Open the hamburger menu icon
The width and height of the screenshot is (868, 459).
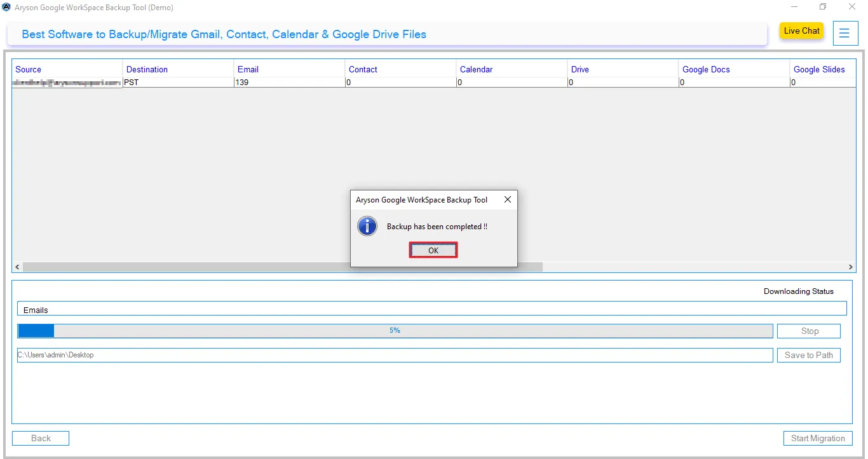click(x=845, y=33)
